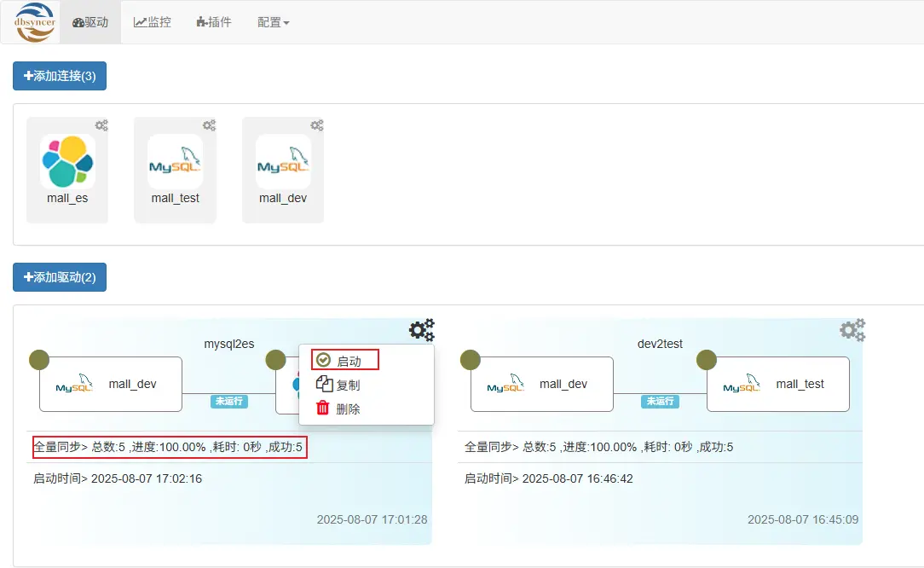
Task: Open the settings gears on dev2test driver card
Action: tap(852, 331)
